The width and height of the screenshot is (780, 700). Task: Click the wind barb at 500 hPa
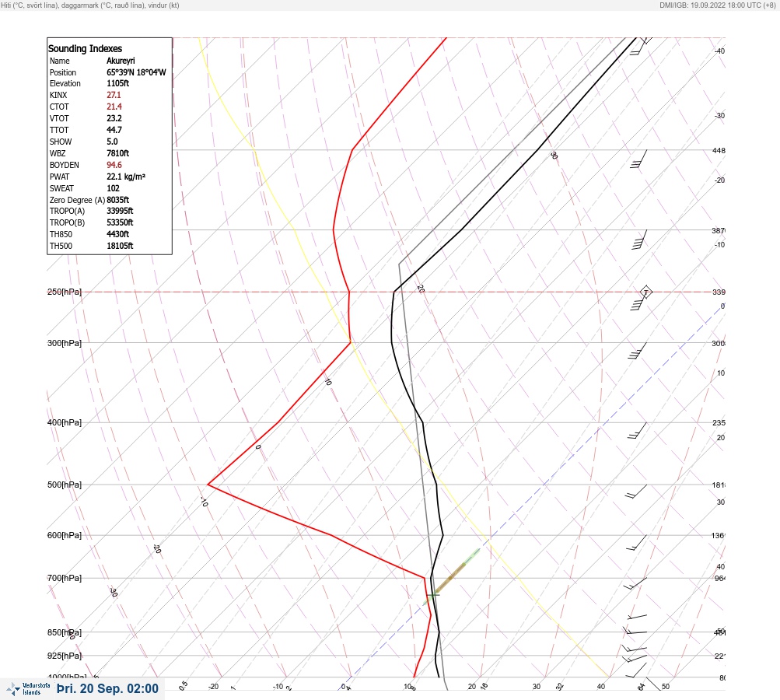[x=636, y=491]
